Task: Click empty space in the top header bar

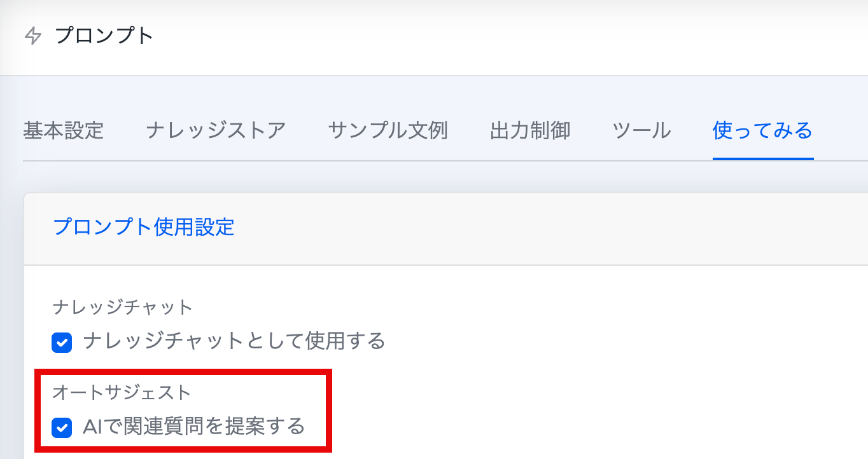Action: 509,36
